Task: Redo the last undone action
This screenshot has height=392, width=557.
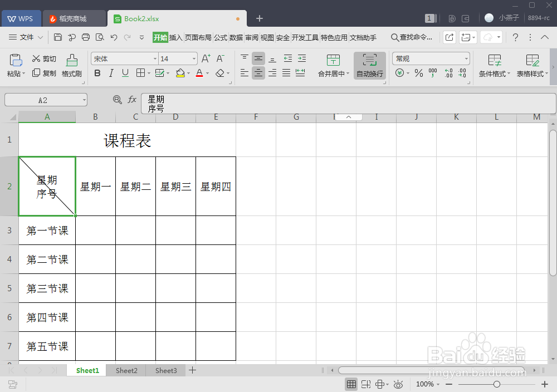Action: [x=127, y=37]
